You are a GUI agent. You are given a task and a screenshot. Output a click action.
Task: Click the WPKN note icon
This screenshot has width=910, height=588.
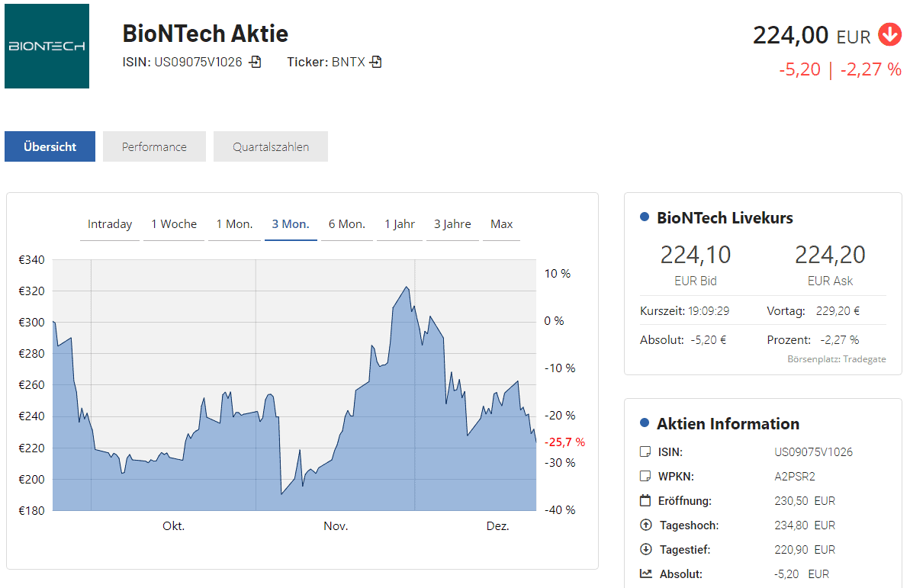click(645, 477)
